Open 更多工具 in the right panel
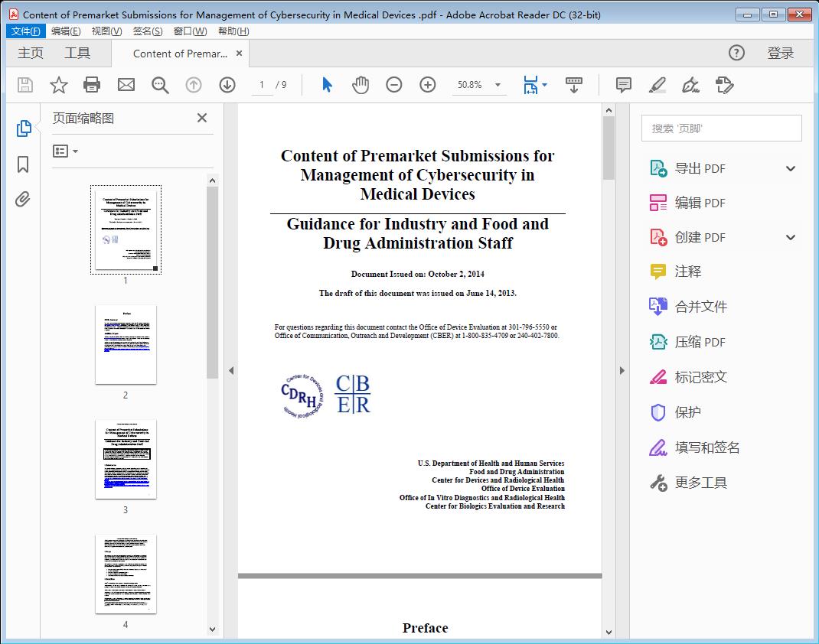 (x=703, y=483)
